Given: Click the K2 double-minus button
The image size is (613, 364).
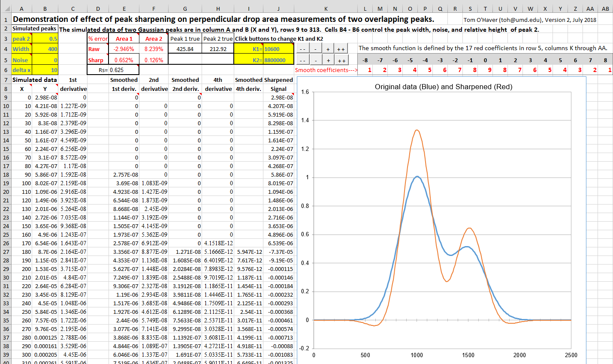Looking at the screenshot, I should coord(302,60).
